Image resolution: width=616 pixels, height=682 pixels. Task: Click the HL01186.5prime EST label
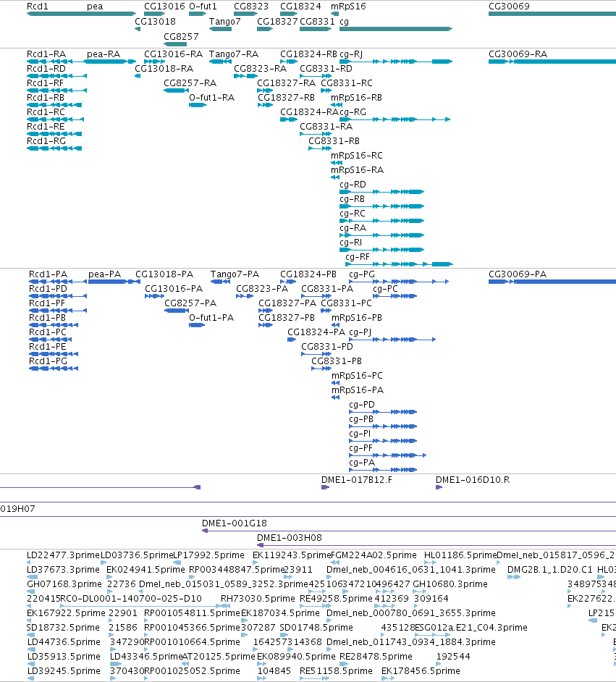click(460, 555)
